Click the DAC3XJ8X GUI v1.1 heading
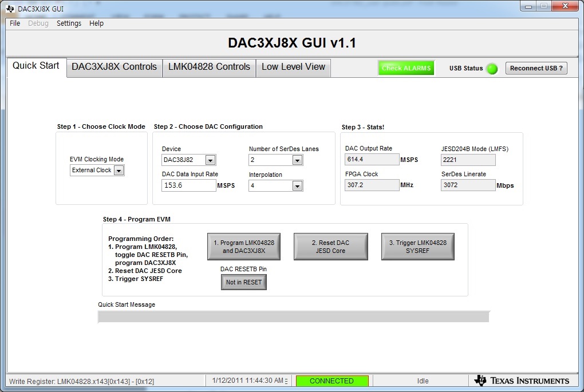584x392 pixels. point(292,43)
